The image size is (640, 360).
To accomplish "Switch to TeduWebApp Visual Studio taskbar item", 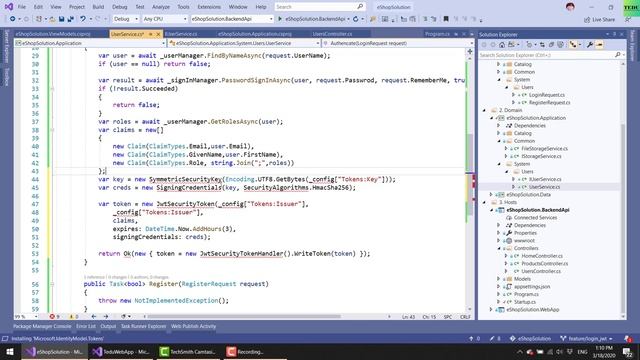I will 121,351.
